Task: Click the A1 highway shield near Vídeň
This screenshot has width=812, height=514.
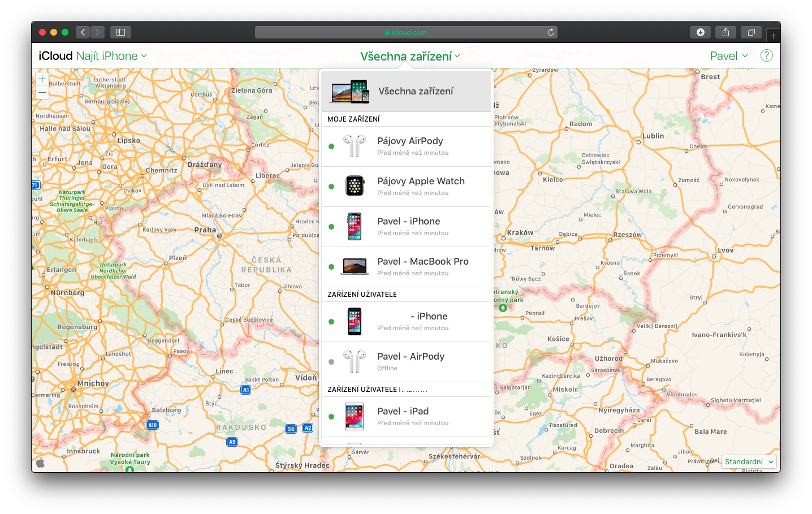Action: [x=245, y=390]
